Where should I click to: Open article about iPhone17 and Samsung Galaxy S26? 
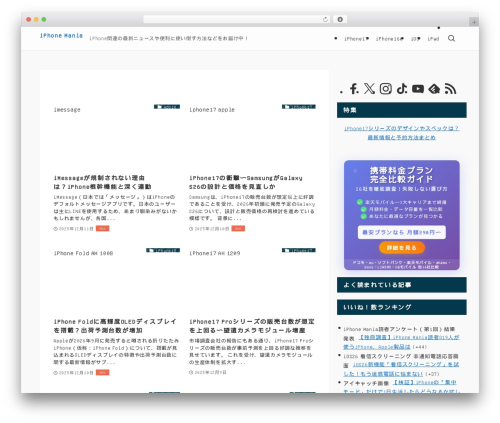pos(246,182)
